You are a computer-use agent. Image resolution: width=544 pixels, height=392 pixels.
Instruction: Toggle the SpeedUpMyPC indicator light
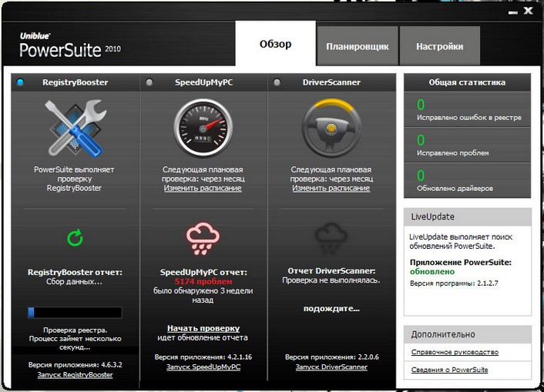point(149,82)
